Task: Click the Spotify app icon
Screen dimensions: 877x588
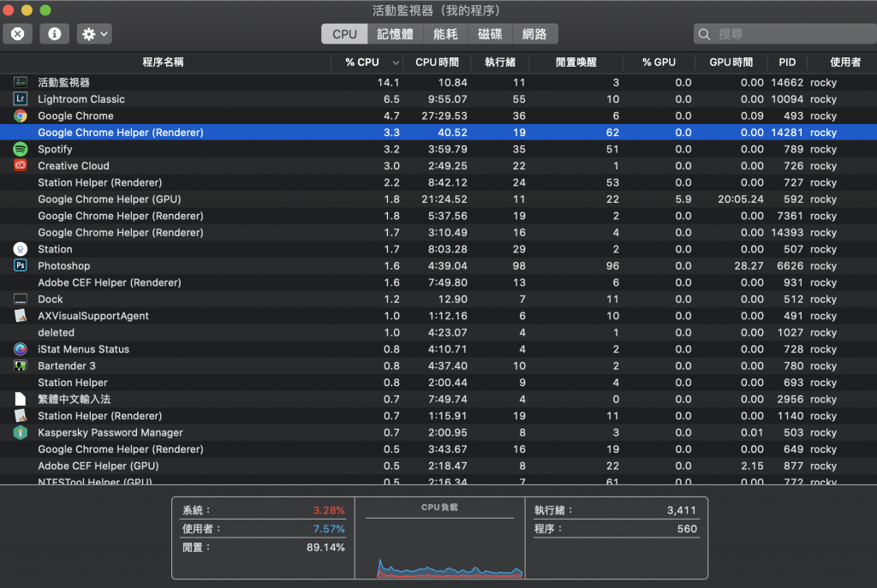Action: (21, 149)
